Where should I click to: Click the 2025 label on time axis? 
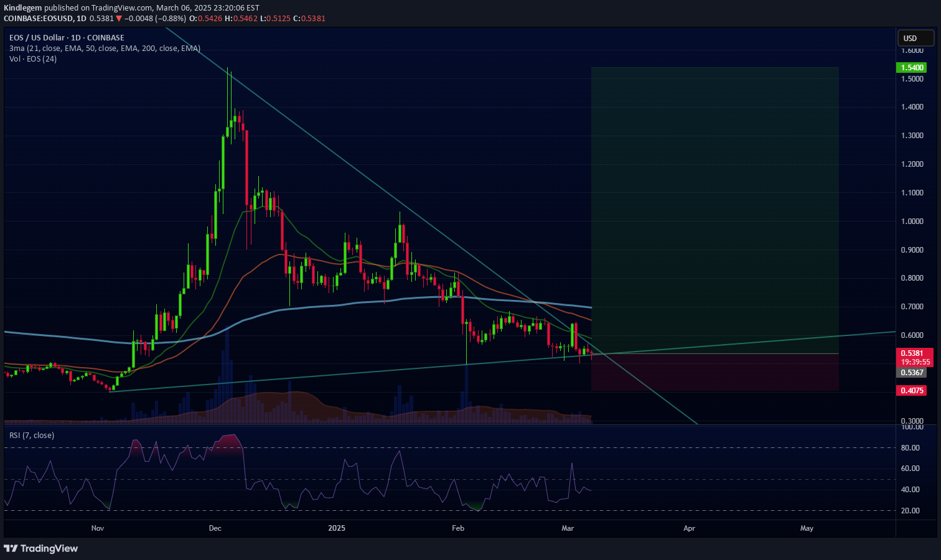[x=336, y=528]
